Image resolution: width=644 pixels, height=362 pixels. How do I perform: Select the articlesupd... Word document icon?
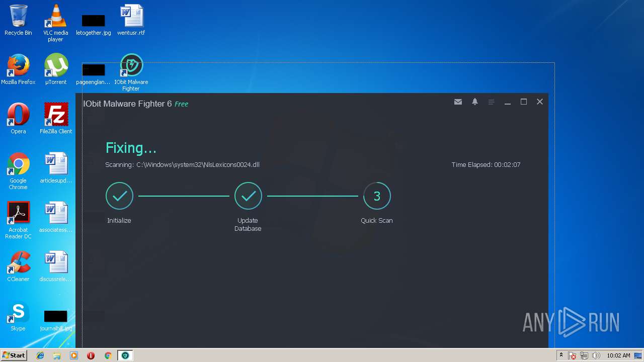(x=56, y=168)
